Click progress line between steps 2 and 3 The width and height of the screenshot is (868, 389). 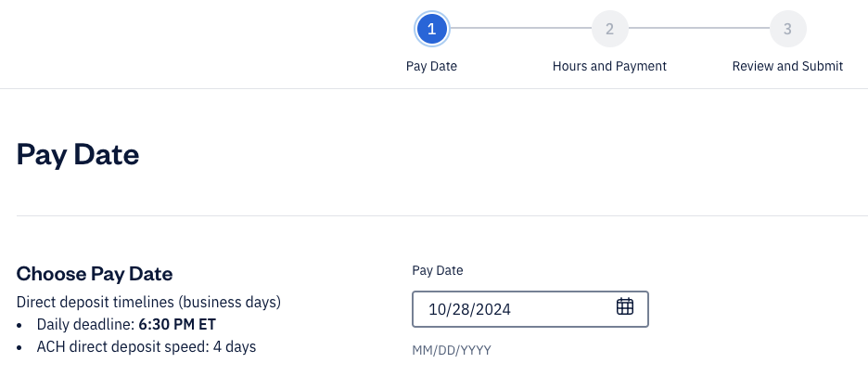(698, 29)
